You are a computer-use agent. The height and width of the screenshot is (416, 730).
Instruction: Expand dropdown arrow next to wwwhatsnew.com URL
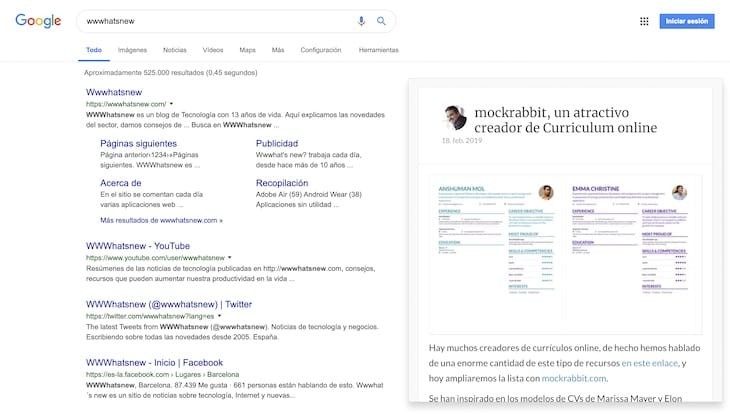(x=171, y=104)
